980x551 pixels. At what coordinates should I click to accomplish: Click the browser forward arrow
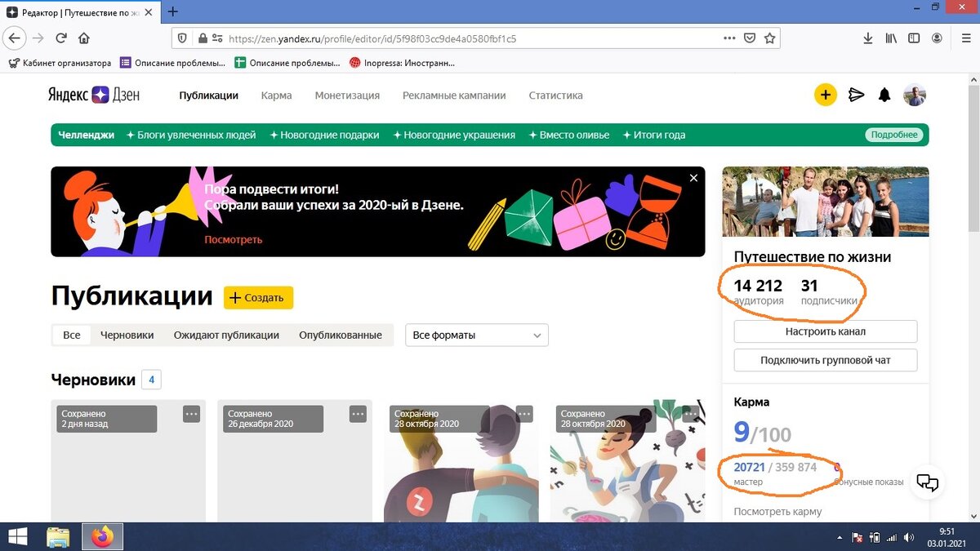coord(38,38)
